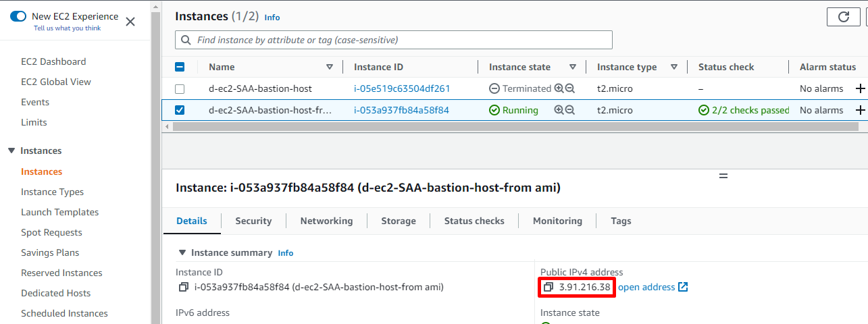Toggle the New EC2 Experience switch
Screen dimensions: 868x324
(18, 16)
